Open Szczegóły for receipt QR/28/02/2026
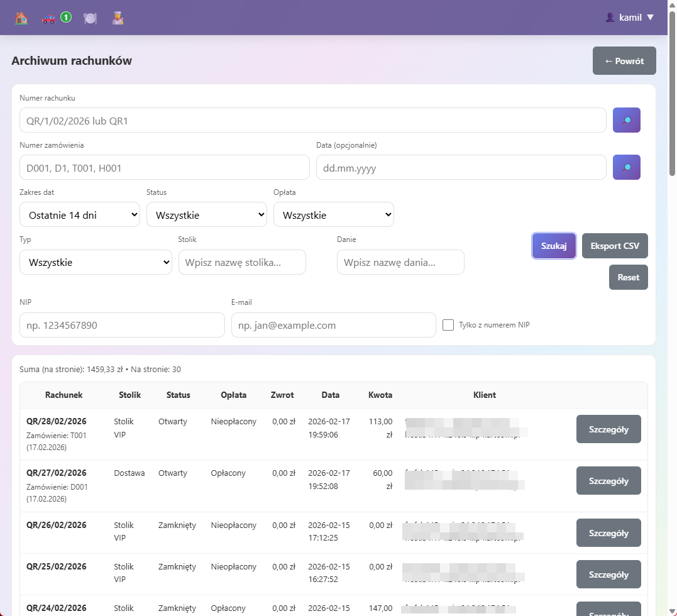Screen dimensions: 677x616 click(x=608, y=429)
